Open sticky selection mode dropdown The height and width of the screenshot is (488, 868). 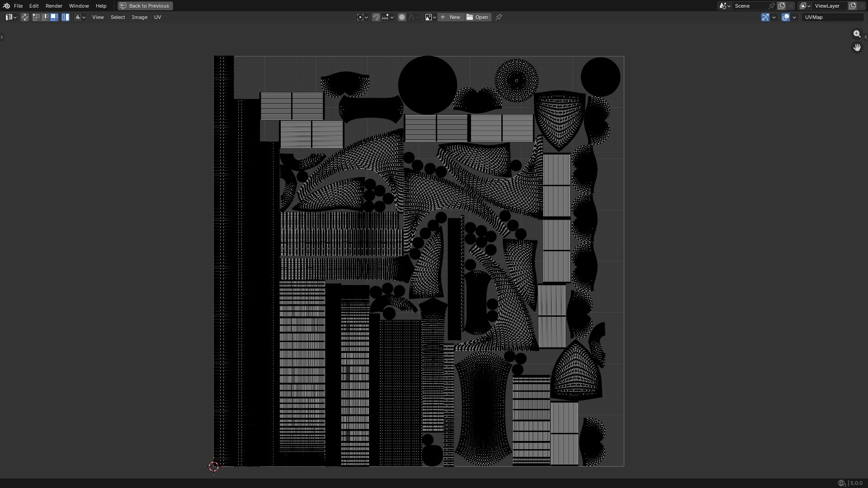[80, 17]
